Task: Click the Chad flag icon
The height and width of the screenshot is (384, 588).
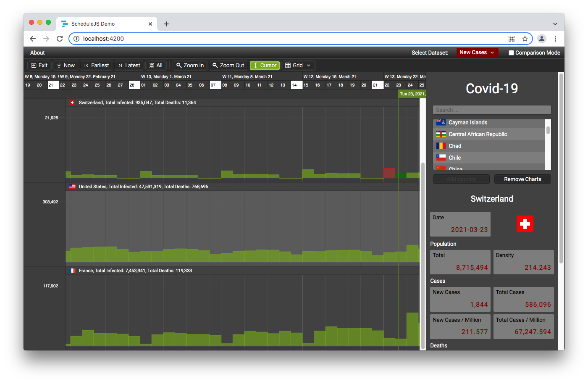Action: (441, 146)
